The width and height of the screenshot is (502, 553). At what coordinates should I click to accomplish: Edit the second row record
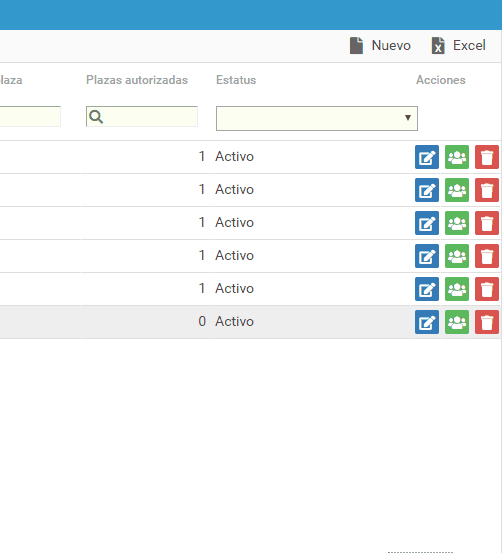pos(427,190)
